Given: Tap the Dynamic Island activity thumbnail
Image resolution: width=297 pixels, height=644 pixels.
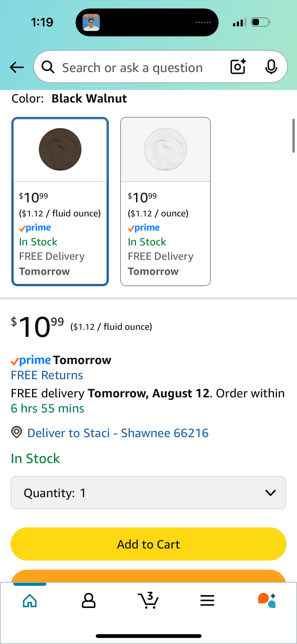Looking at the screenshot, I should pos(91,22).
